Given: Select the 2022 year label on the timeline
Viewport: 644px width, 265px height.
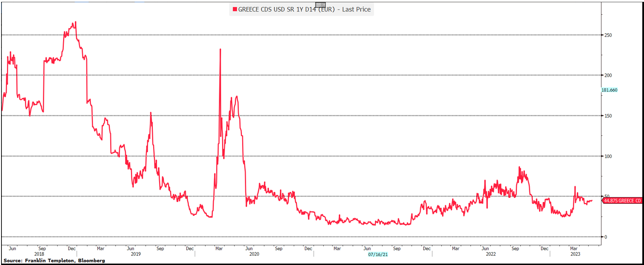Looking at the screenshot, I should [491, 254].
